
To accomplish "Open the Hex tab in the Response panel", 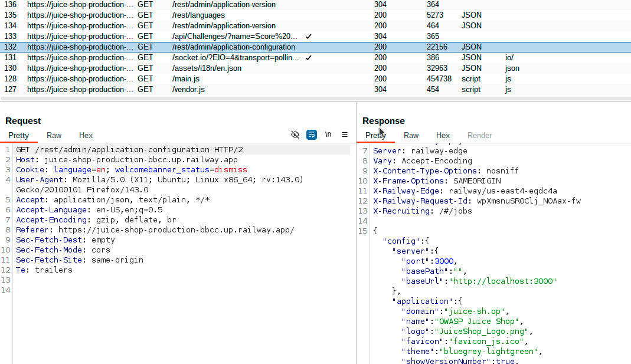I will (443, 135).
